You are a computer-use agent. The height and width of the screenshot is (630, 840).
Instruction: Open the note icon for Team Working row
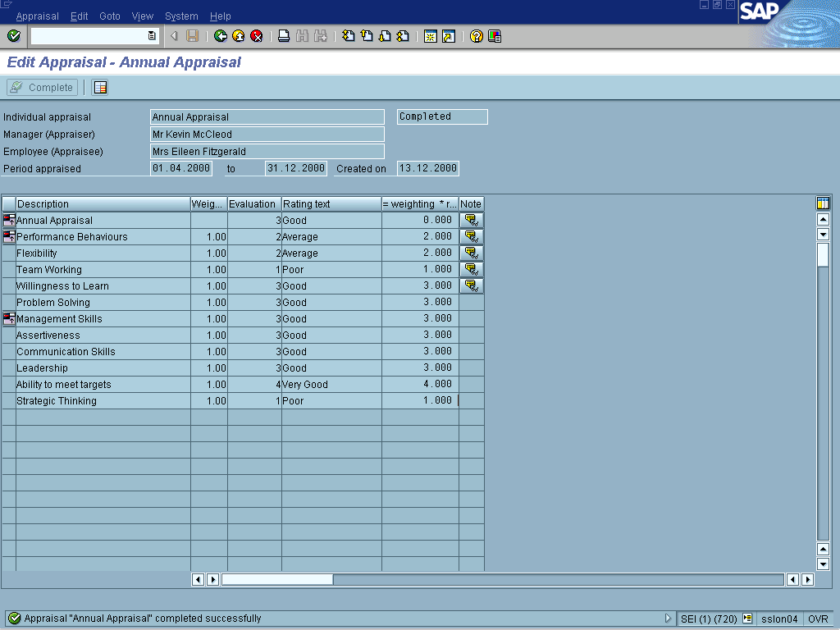[x=472, y=269]
